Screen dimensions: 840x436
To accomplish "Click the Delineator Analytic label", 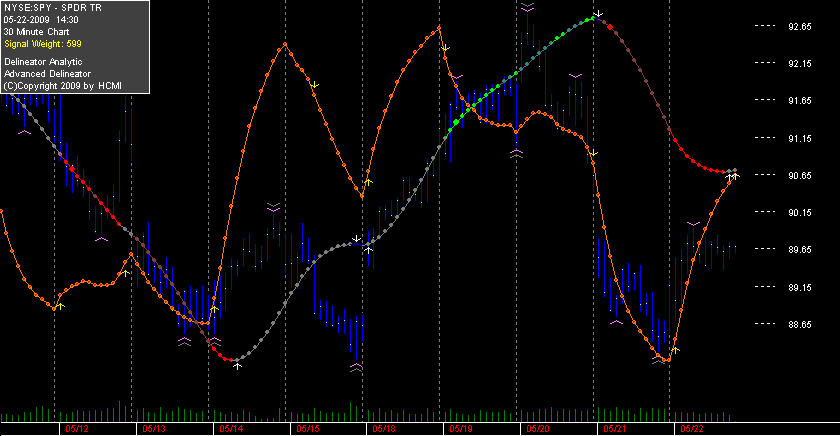I will click(43, 62).
